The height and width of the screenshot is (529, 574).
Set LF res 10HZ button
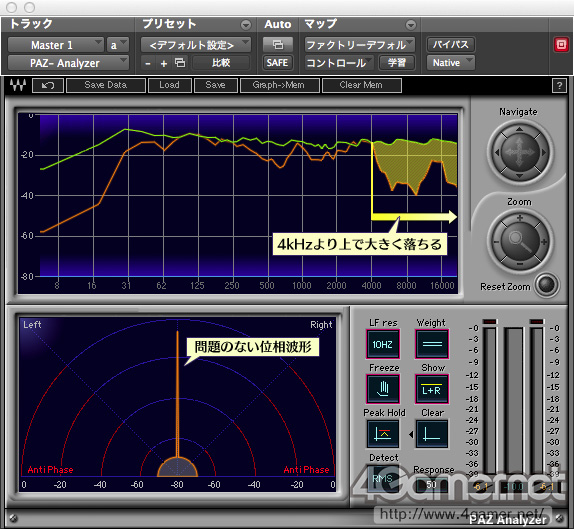click(383, 344)
